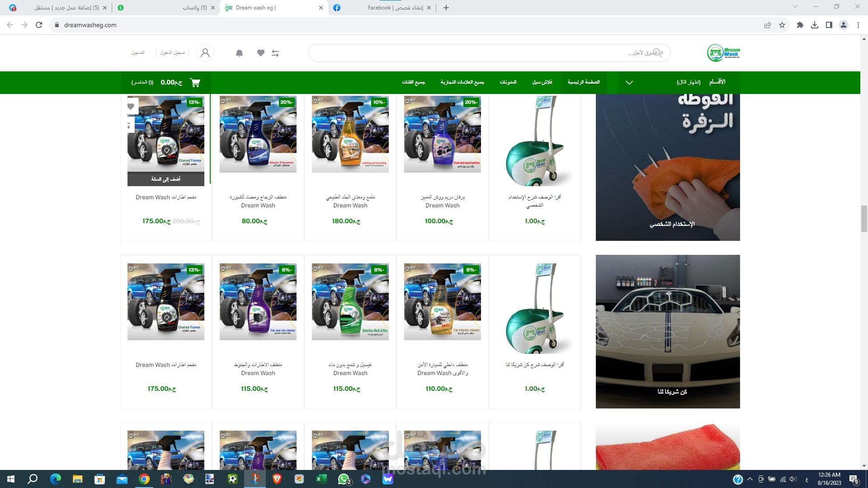This screenshot has width=868, height=488.
Task: Open the Chrome three-dot menu
Action: [858, 25]
